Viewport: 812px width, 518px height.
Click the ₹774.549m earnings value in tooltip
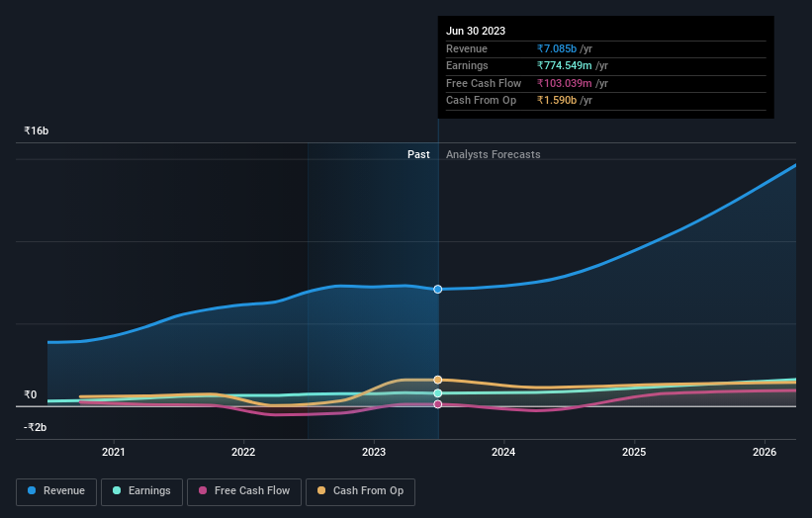point(565,65)
